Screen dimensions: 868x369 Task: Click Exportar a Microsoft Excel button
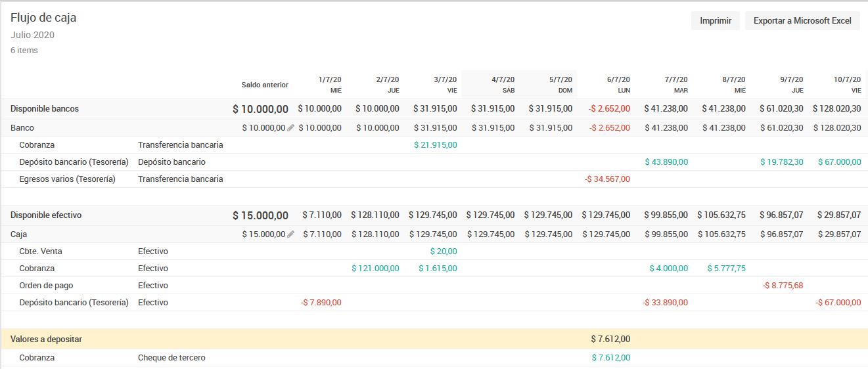coord(802,21)
